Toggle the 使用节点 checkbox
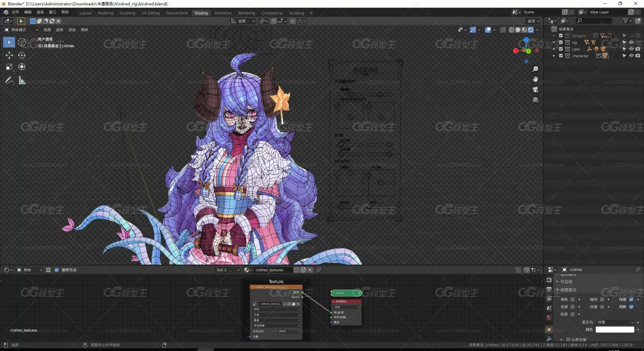 pos(57,270)
